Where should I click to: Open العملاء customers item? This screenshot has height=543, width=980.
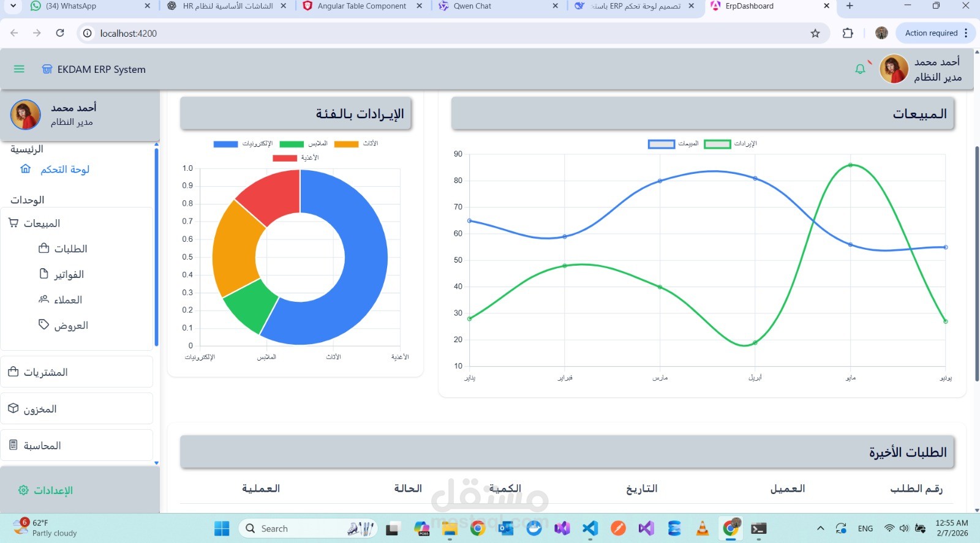tap(68, 300)
